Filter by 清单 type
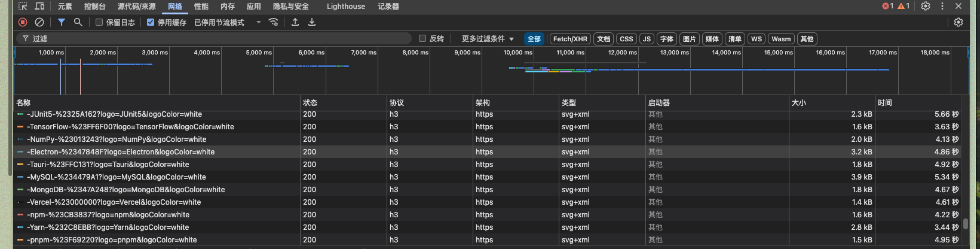Viewport: 980px width, 249px height. (735, 39)
